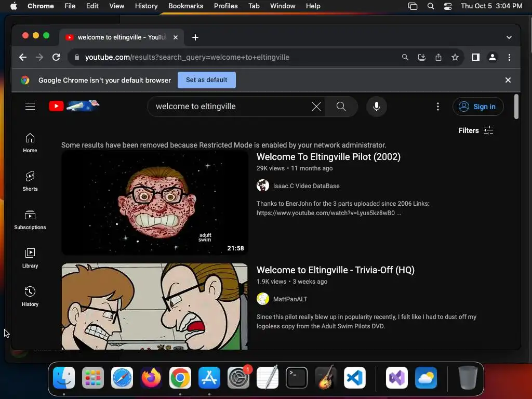The width and height of the screenshot is (532, 399).
Task: Open Terminal from the Dock
Action: (297, 378)
